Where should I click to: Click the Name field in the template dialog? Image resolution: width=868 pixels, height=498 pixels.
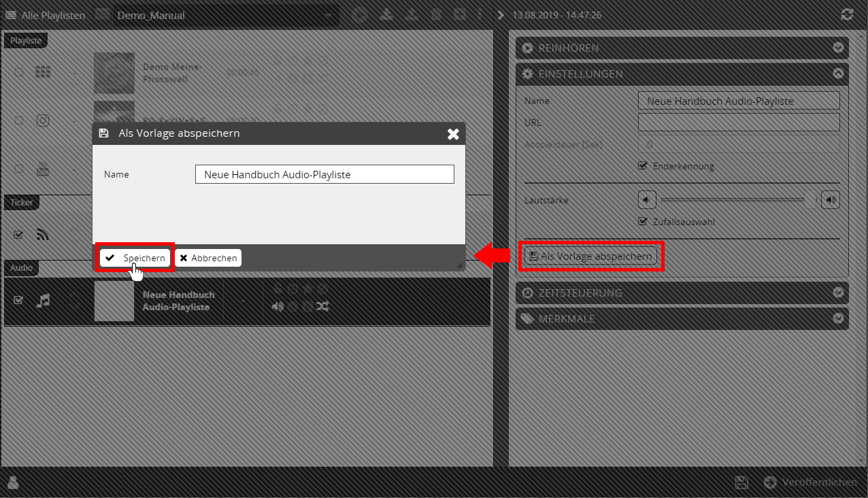324,174
